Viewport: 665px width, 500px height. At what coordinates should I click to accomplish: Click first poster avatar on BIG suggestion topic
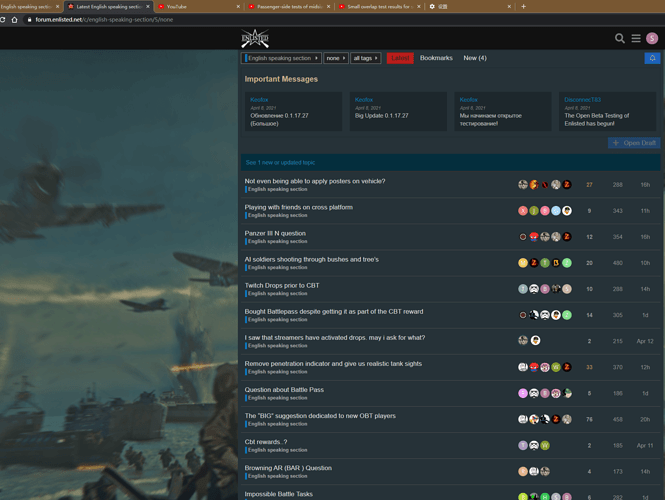tap(523, 419)
